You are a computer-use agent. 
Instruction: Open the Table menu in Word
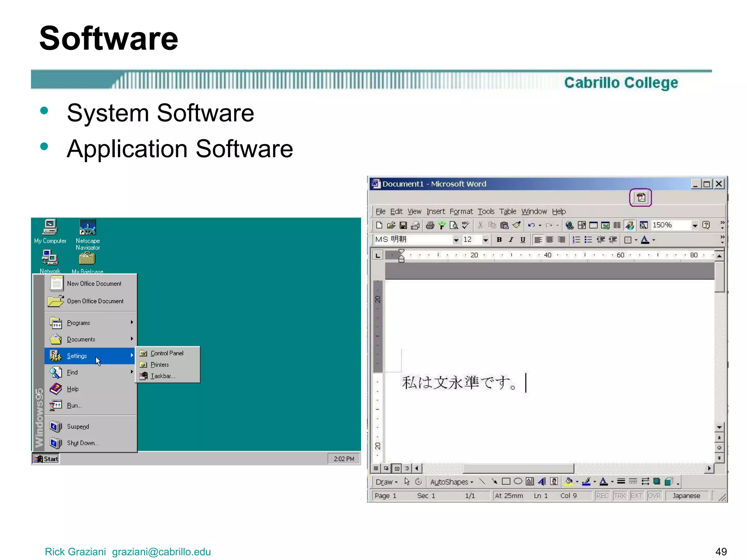(x=508, y=211)
